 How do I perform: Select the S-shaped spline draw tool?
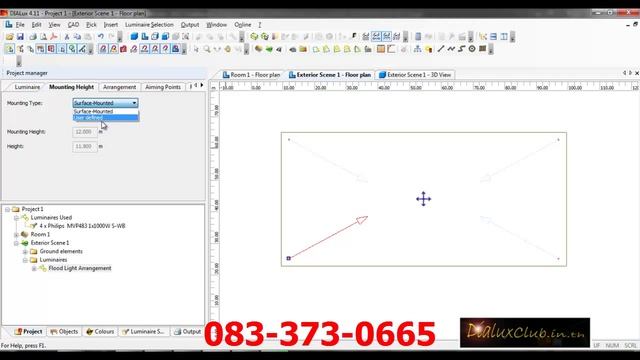[x=462, y=49]
